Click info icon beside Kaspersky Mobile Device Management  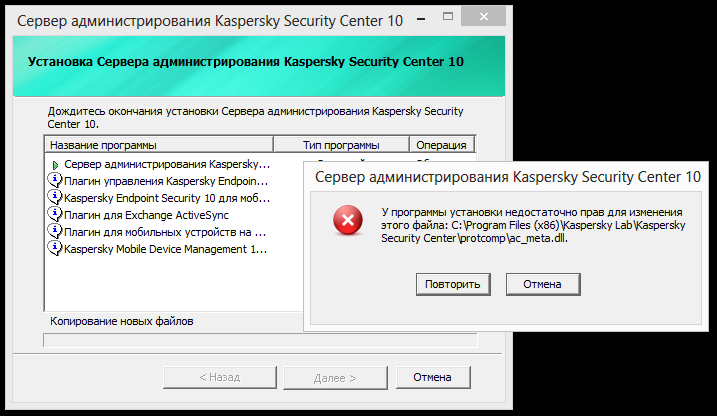(x=55, y=248)
